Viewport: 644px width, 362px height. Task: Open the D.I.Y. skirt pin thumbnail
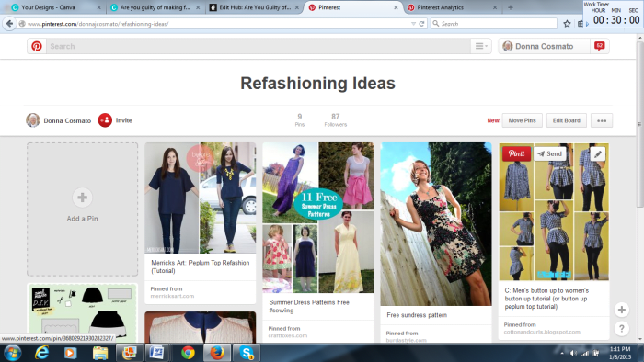point(82,313)
